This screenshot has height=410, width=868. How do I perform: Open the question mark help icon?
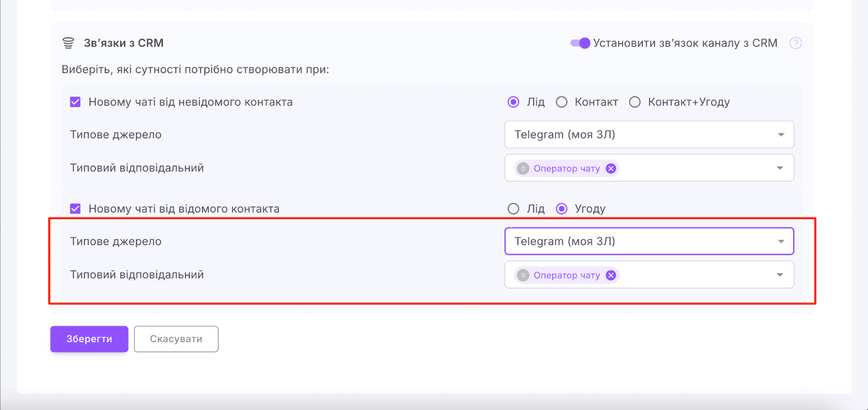pyautogui.click(x=795, y=43)
